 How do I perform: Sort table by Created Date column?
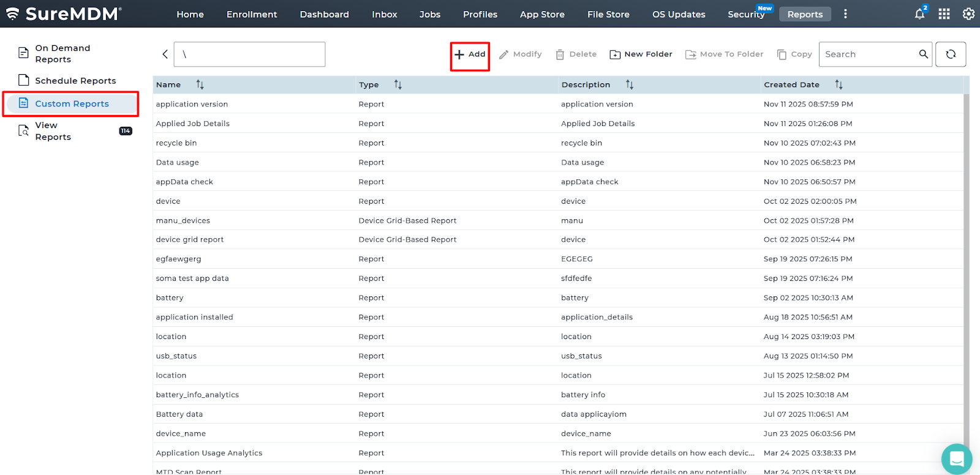[839, 85]
